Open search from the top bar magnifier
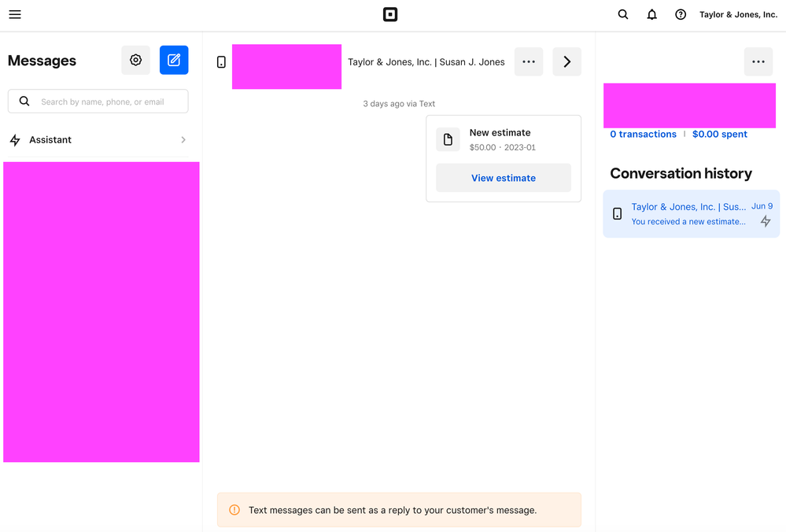 (623, 15)
